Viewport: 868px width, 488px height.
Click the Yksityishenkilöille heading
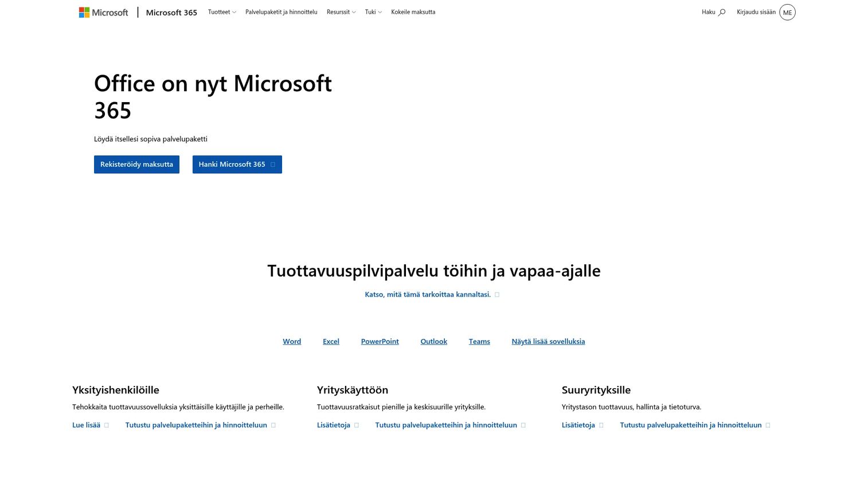point(116,390)
